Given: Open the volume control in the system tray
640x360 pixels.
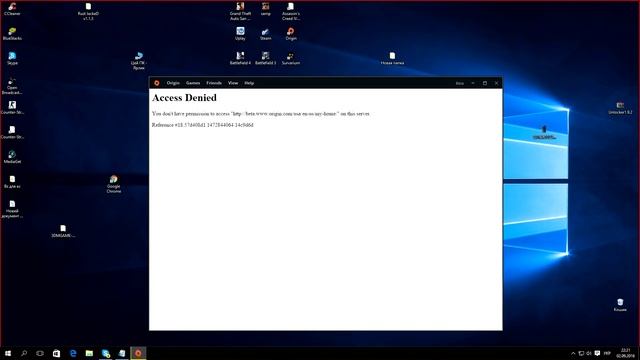Looking at the screenshot, I should coord(589,353).
